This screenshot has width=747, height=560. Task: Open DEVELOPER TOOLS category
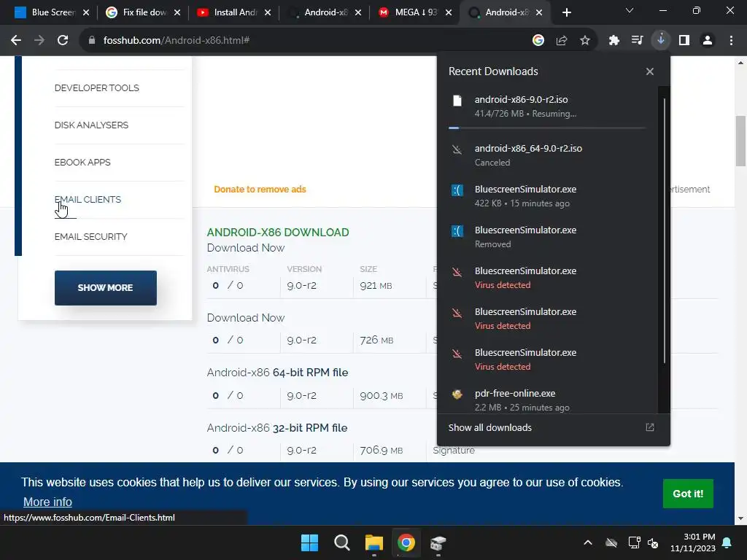(97, 88)
